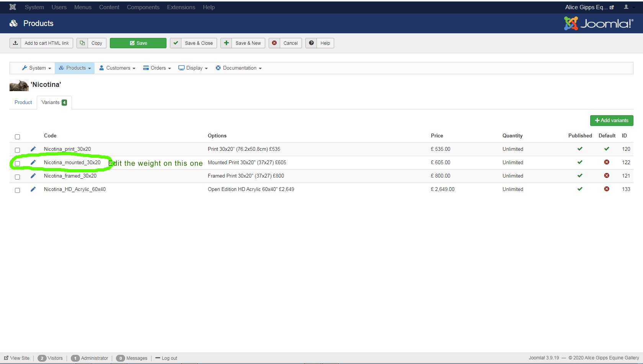Open the Help menu in the top bar
Screen dimensions: 643x364
tap(209, 7)
